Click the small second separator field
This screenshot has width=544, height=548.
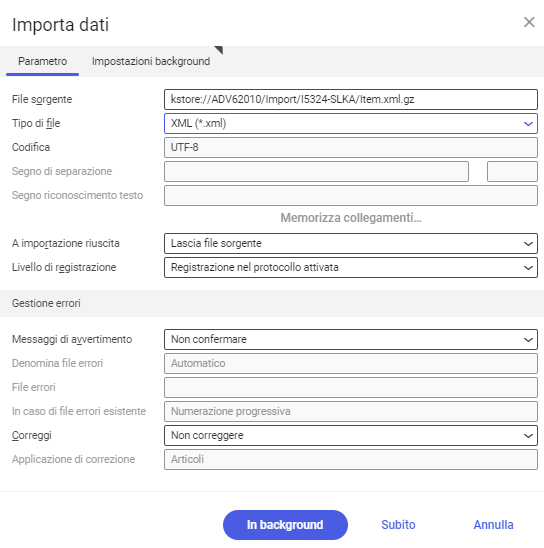[x=512, y=172]
